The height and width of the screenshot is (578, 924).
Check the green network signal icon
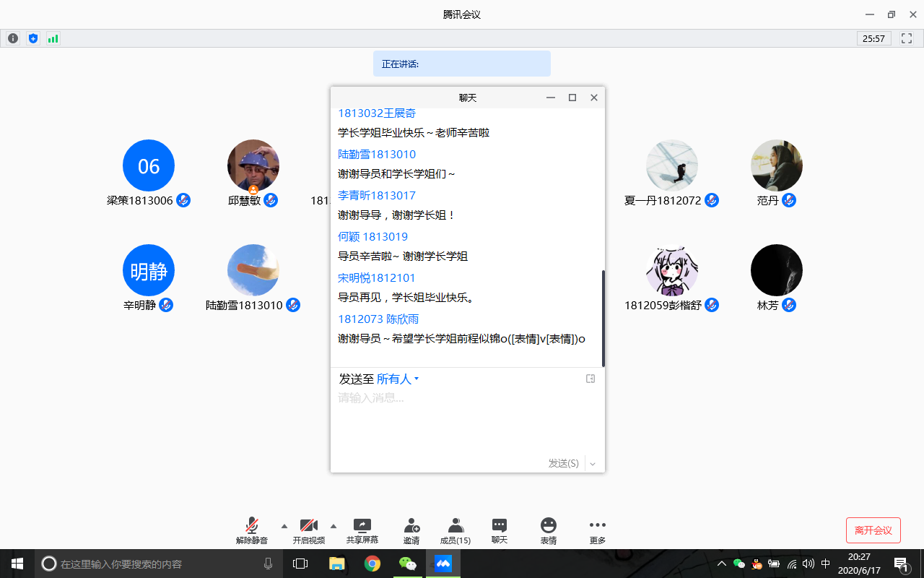click(53, 38)
